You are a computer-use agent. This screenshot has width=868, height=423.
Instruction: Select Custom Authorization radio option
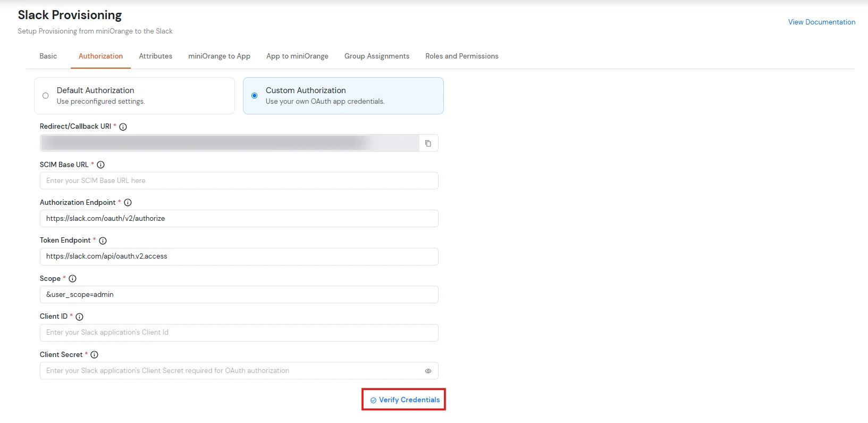(x=255, y=96)
